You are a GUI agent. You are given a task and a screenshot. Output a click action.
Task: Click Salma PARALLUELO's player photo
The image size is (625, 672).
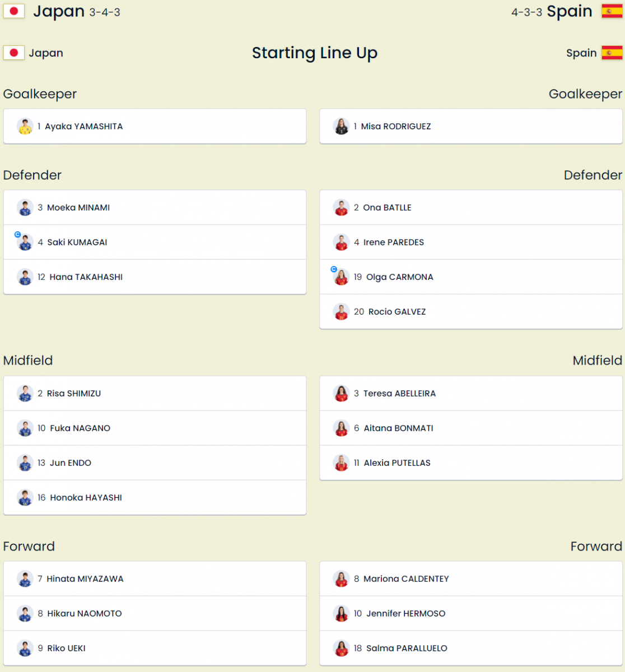[x=341, y=648]
